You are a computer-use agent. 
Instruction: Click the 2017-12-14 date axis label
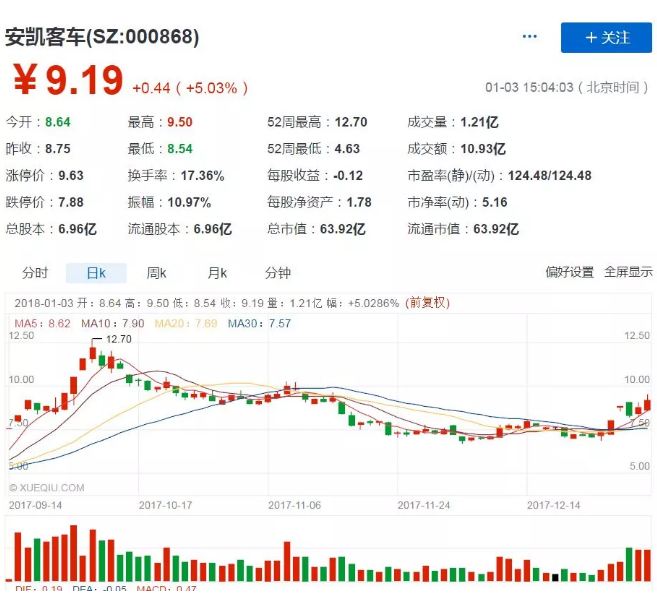tap(554, 505)
